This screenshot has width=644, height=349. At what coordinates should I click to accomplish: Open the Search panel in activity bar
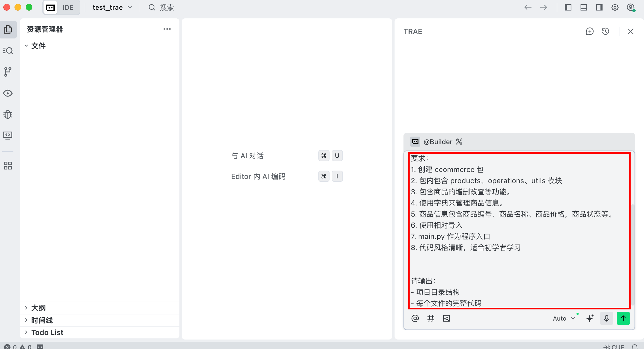[x=8, y=51]
